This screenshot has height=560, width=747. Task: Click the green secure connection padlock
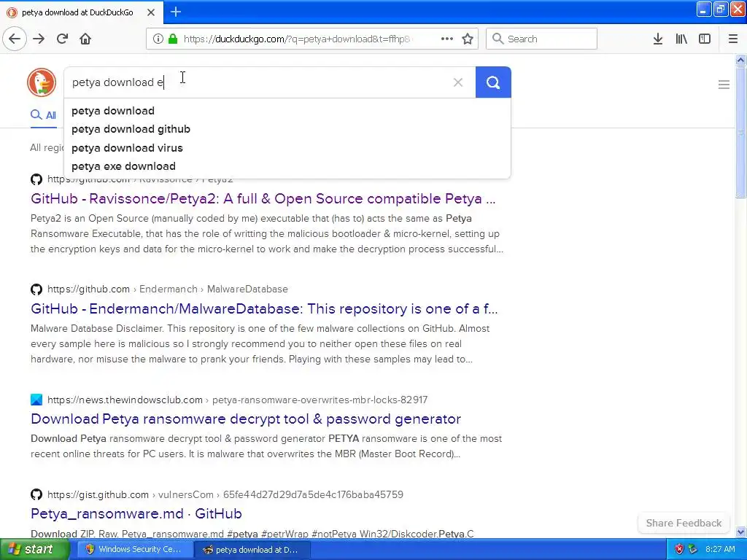173,39
